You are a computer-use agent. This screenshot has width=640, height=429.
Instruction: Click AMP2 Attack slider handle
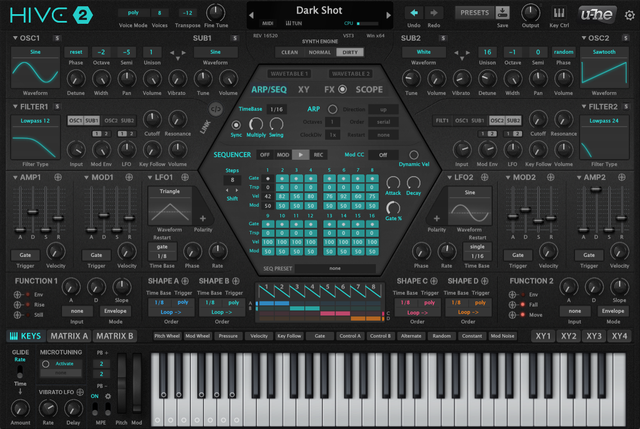point(584,230)
